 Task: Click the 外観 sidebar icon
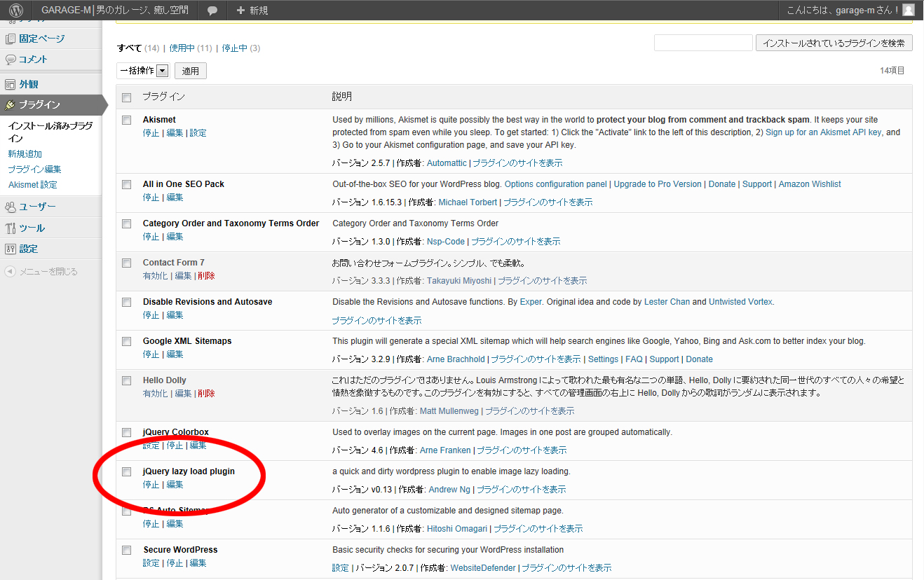(11, 84)
